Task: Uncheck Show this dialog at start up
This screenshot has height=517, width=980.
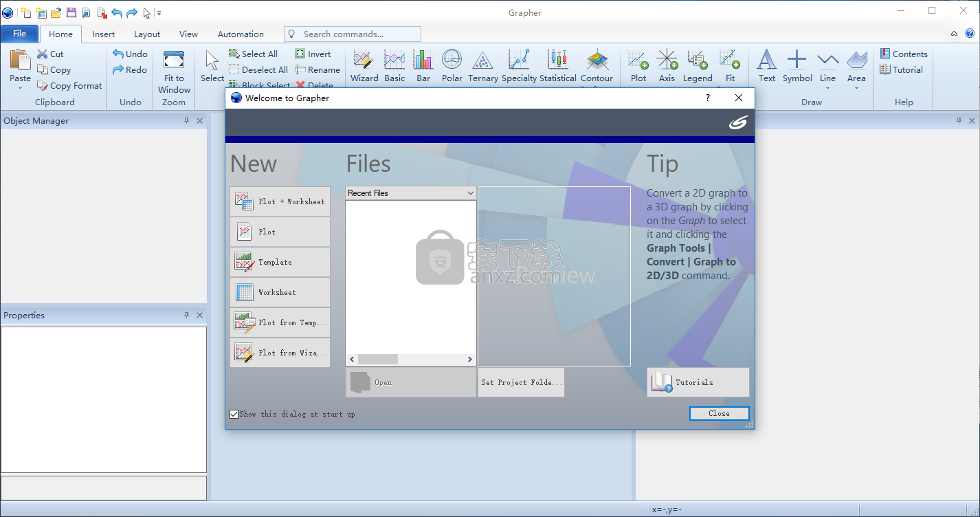Action: click(234, 414)
